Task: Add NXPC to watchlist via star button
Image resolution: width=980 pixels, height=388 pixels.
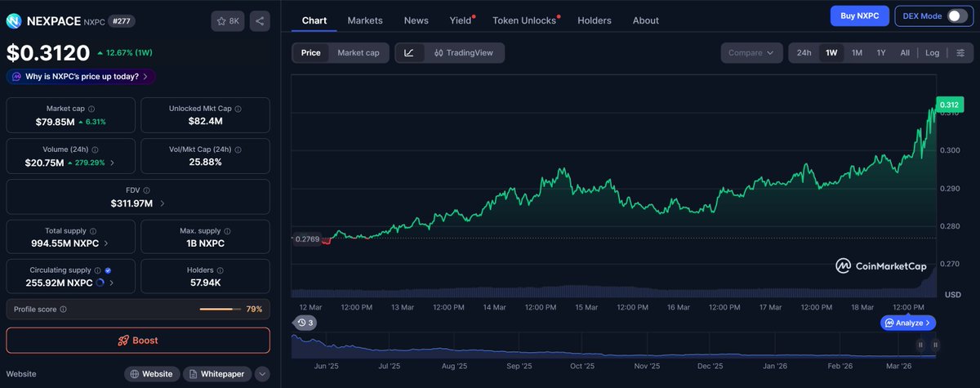Action: click(x=228, y=21)
